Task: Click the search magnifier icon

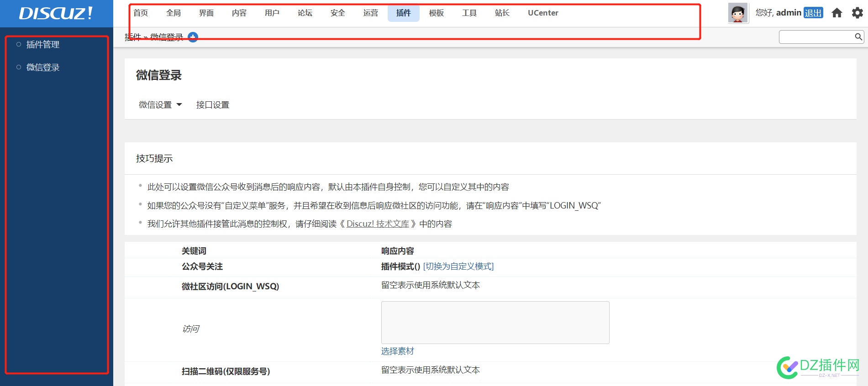Action: point(858,37)
